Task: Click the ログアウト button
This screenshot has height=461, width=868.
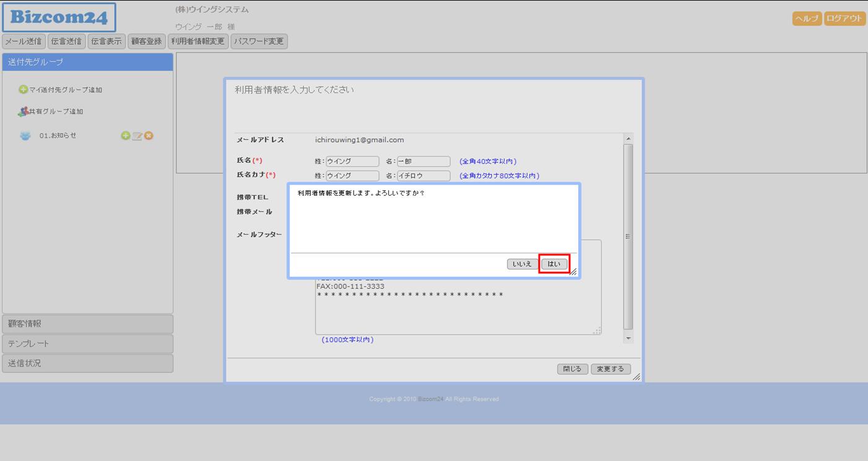Action: (x=844, y=19)
